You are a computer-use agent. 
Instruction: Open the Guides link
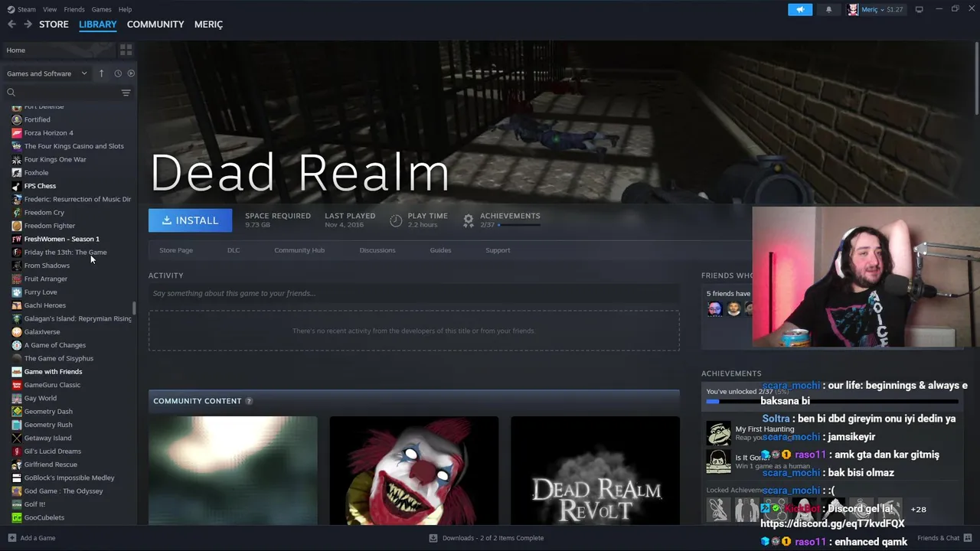point(440,250)
